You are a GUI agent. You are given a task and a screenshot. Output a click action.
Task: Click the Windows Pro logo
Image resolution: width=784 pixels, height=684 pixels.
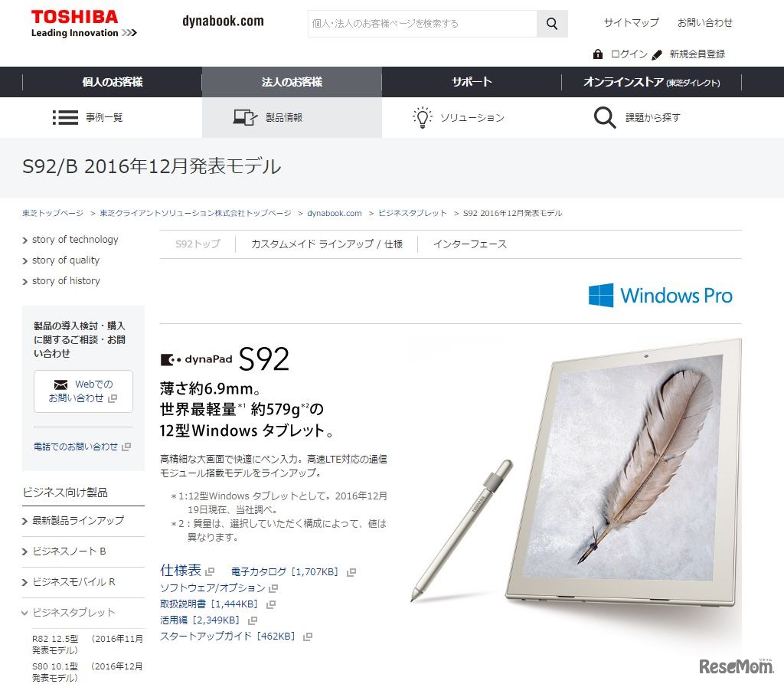[661, 295]
